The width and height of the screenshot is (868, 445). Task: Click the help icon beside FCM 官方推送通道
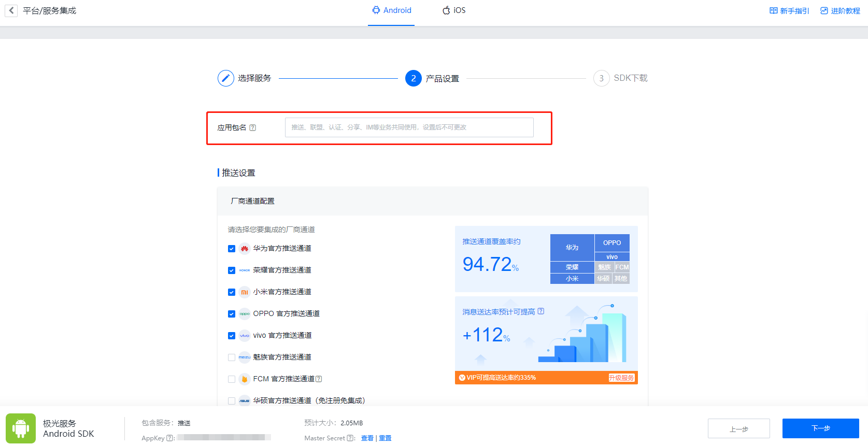pos(319,379)
